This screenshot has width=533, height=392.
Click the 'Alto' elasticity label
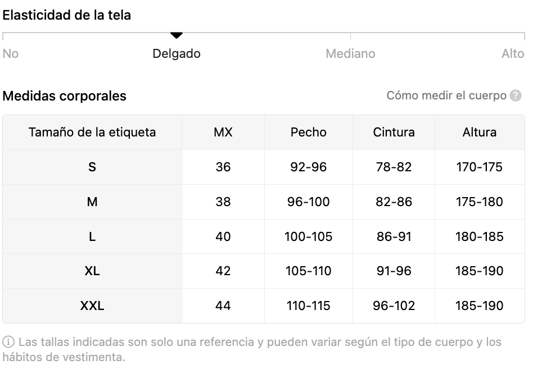(x=512, y=54)
